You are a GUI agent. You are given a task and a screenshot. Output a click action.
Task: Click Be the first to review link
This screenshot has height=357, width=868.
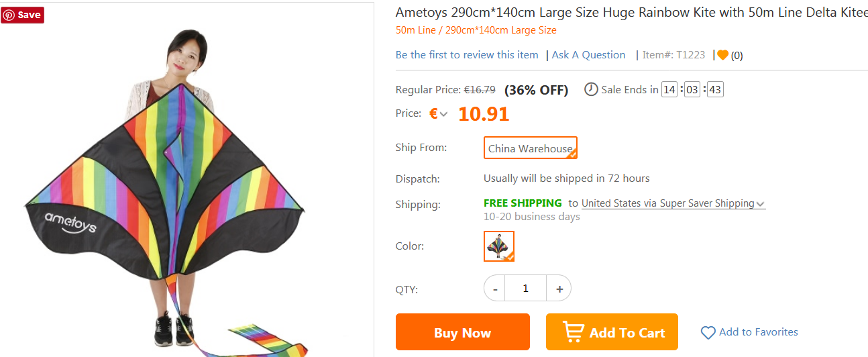[x=467, y=55]
